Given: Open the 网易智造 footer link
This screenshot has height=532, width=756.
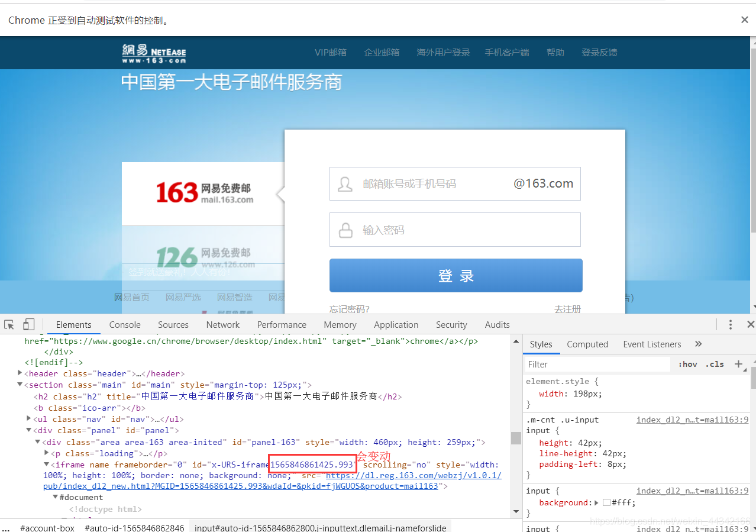Looking at the screenshot, I should 235,297.
